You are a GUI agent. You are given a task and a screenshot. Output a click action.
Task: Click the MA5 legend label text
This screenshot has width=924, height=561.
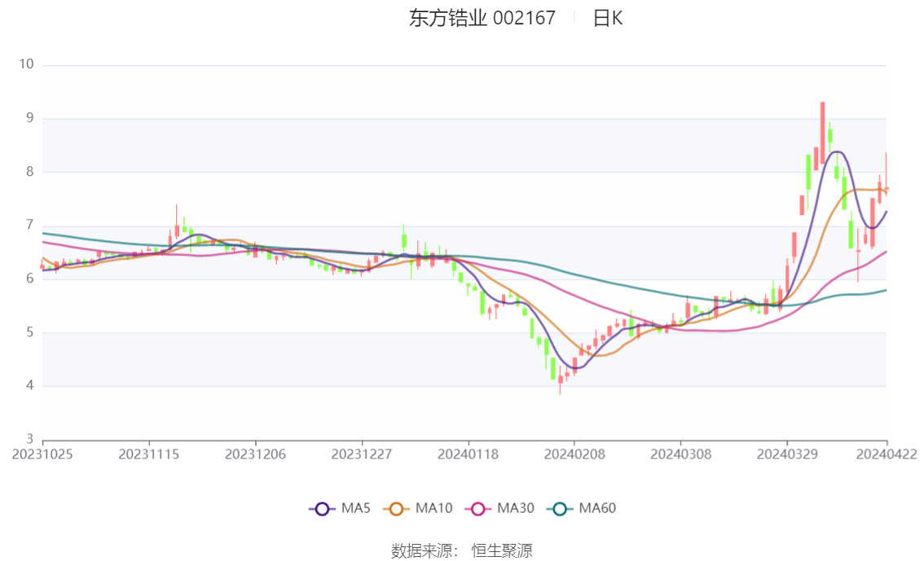tap(356, 508)
